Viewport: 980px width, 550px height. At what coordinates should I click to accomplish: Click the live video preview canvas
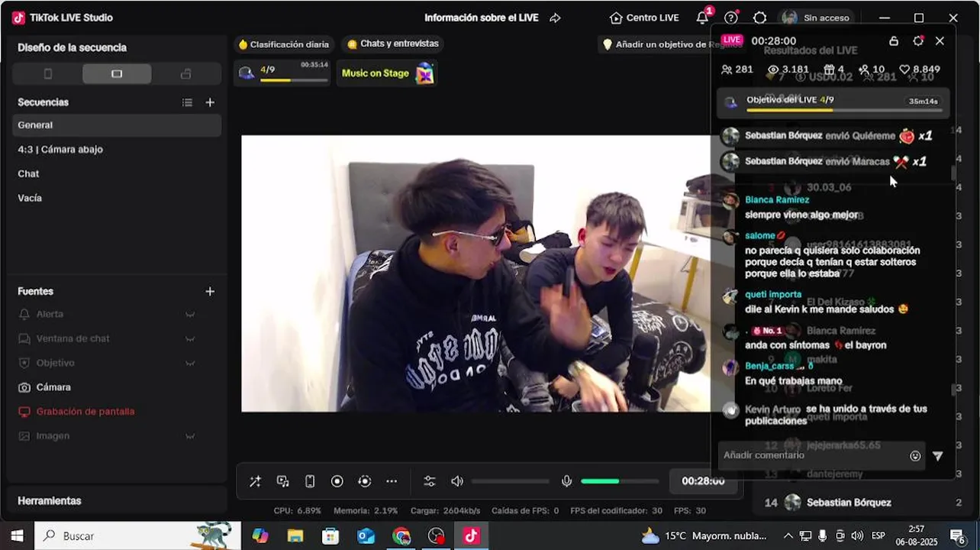477,273
